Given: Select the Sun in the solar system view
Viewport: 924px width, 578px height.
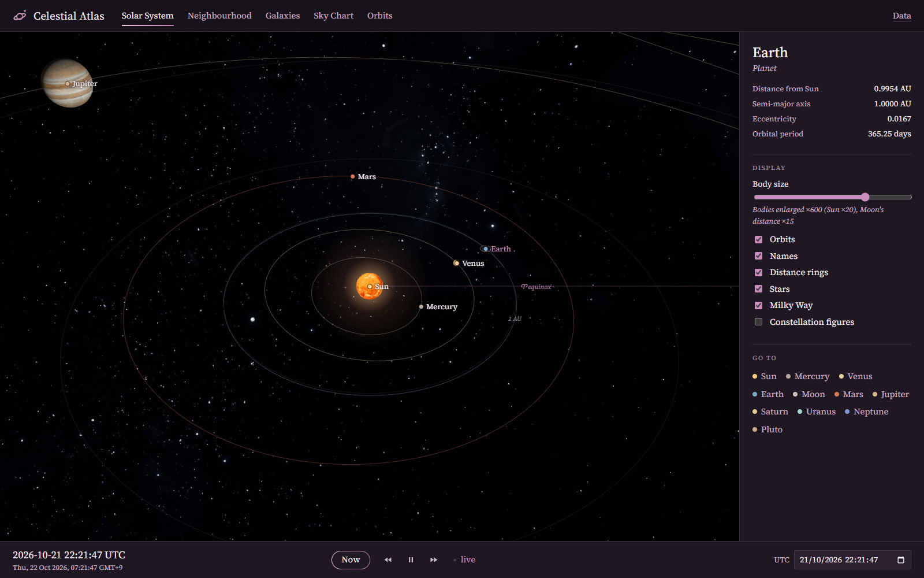Looking at the screenshot, I should click(x=370, y=286).
